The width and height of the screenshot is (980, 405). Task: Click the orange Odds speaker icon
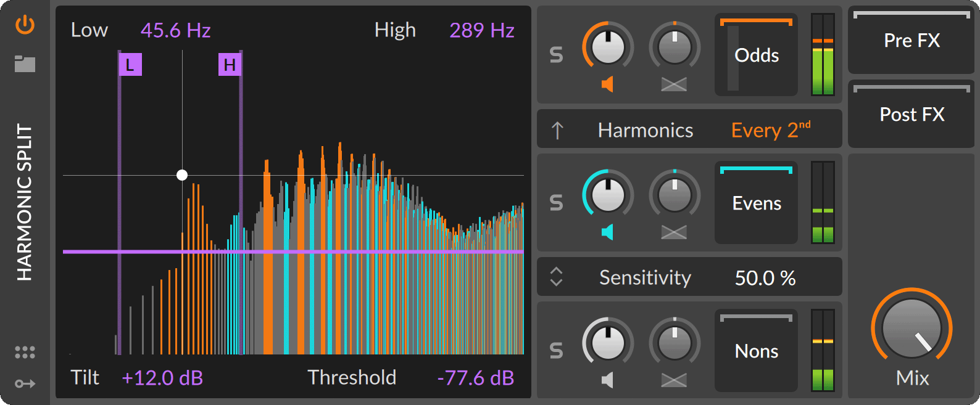tap(608, 84)
